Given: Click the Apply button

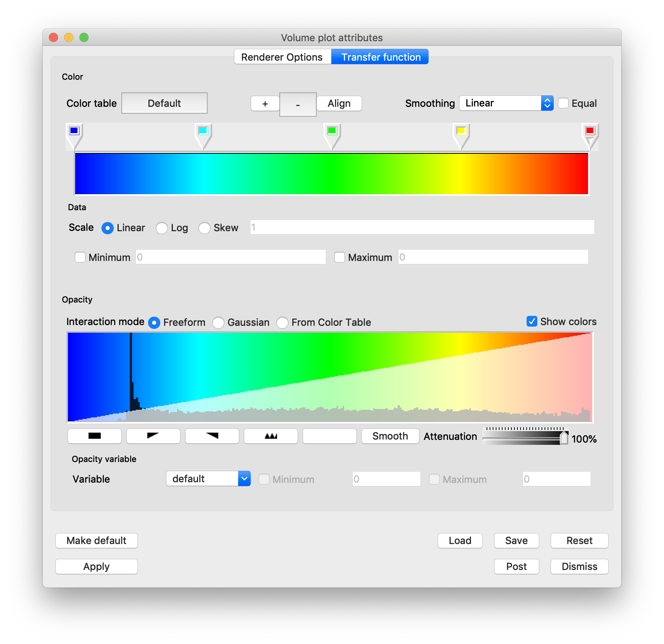Looking at the screenshot, I should (97, 567).
